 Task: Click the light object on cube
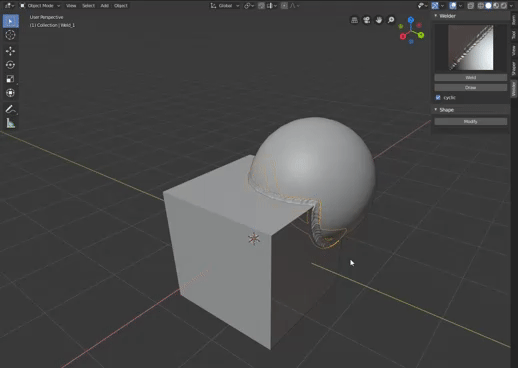coord(254,239)
